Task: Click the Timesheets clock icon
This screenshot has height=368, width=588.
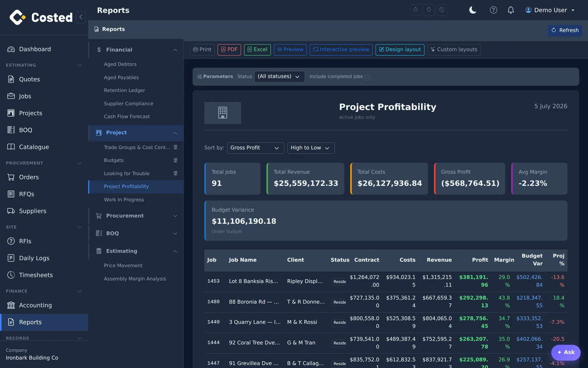Action: 11,275
